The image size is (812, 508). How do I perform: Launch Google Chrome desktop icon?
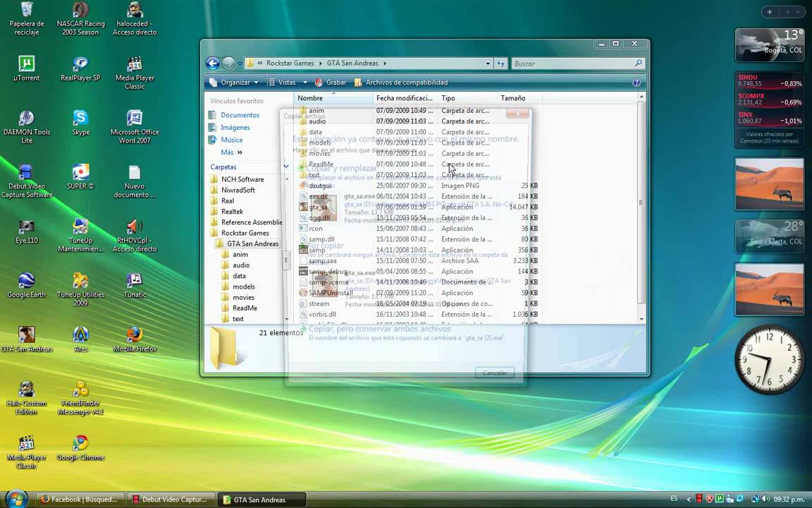coord(80,449)
